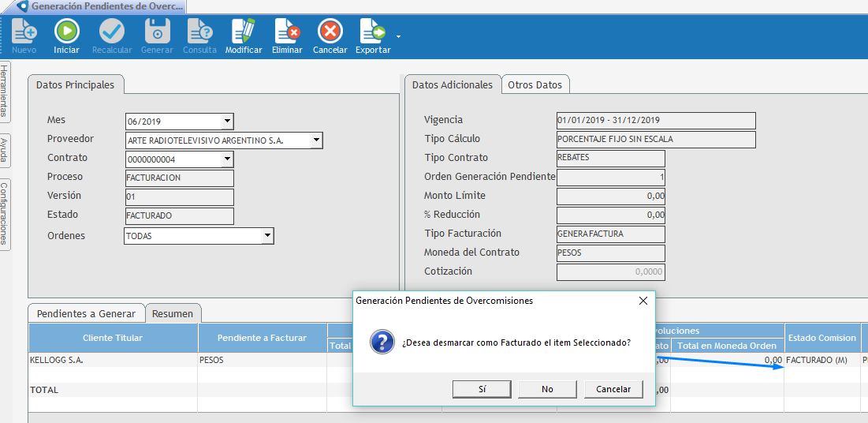This screenshot has width=868, height=423.
Task: Click the Modificar pencil icon
Action: (x=244, y=32)
